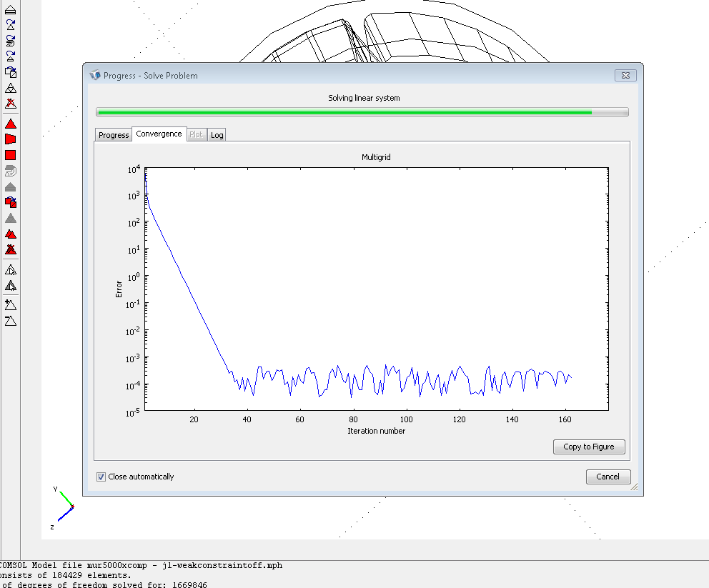Click the two red triangles icon
The image size is (709, 588).
[x=11, y=234]
